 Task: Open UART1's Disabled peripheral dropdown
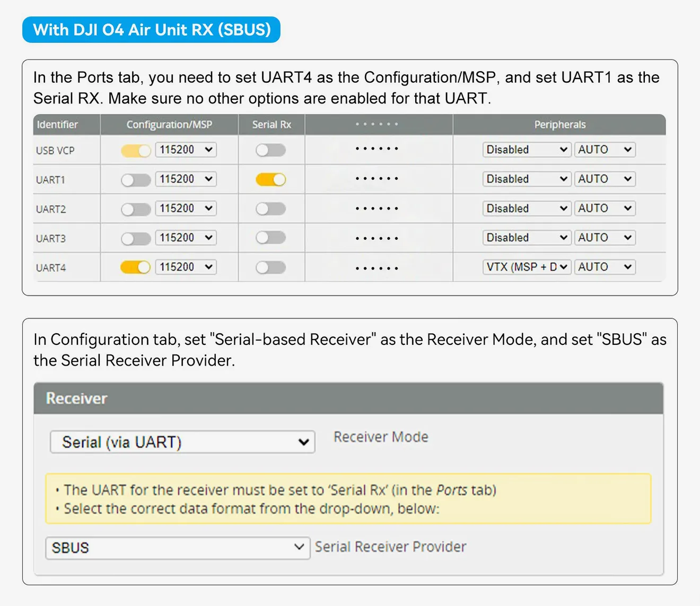(x=526, y=179)
